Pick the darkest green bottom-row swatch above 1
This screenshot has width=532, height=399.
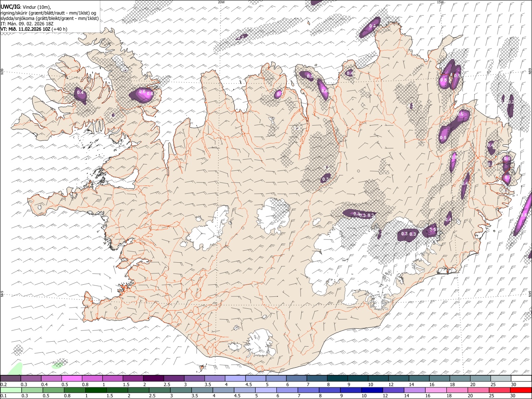coord(96,390)
